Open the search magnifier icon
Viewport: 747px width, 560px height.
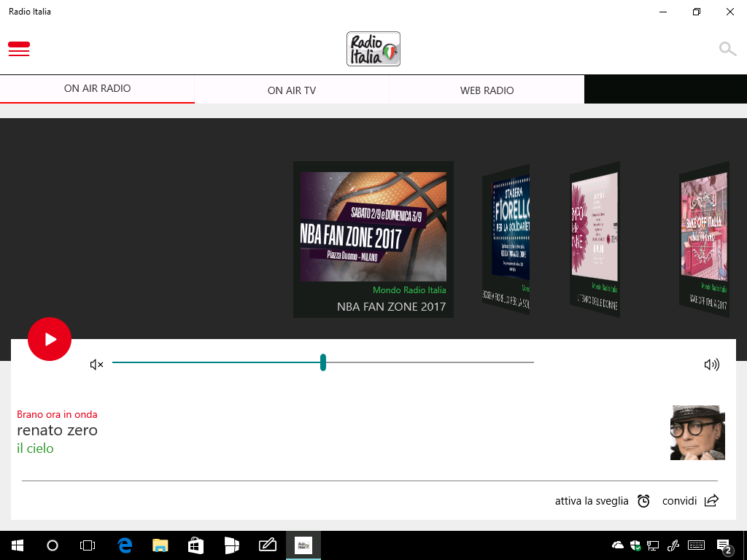click(727, 49)
